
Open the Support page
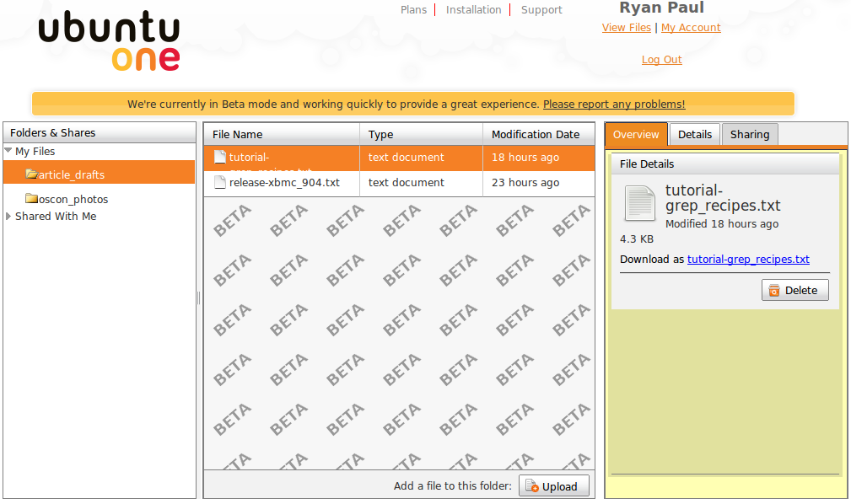point(541,10)
